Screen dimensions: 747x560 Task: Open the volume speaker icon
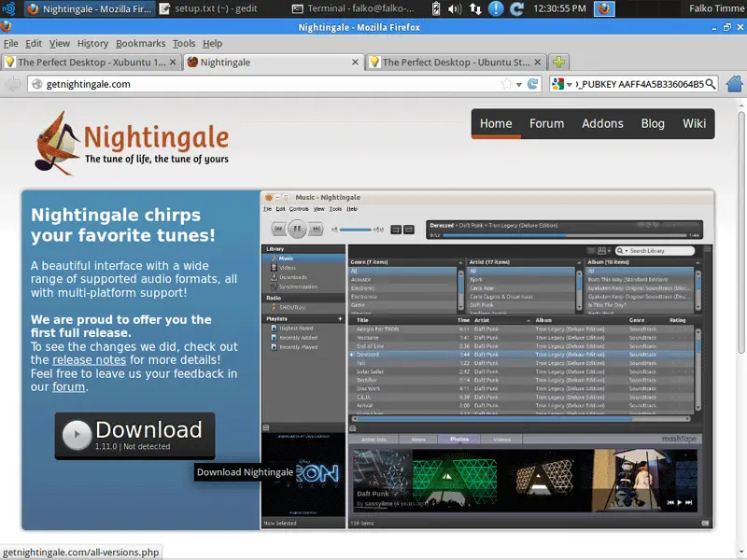click(x=455, y=8)
